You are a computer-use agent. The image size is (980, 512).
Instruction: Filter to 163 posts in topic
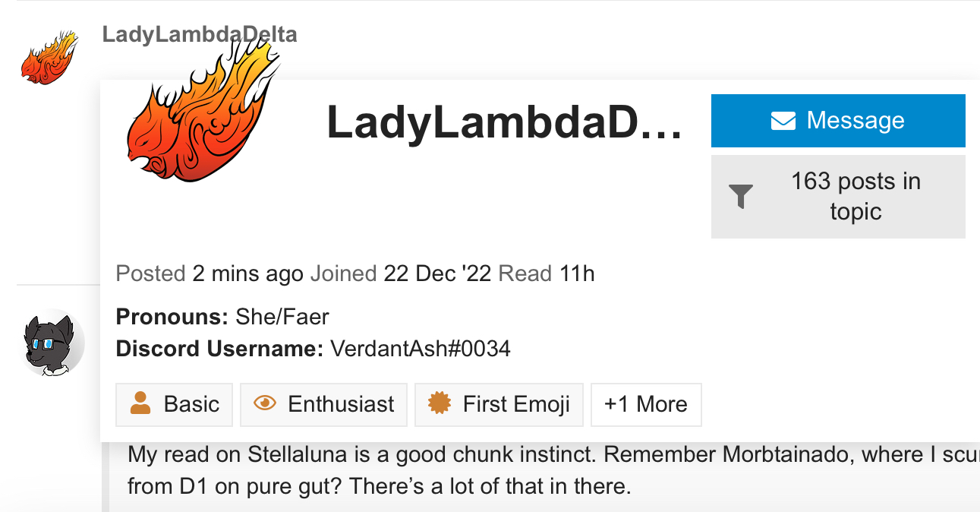(838, 197)
